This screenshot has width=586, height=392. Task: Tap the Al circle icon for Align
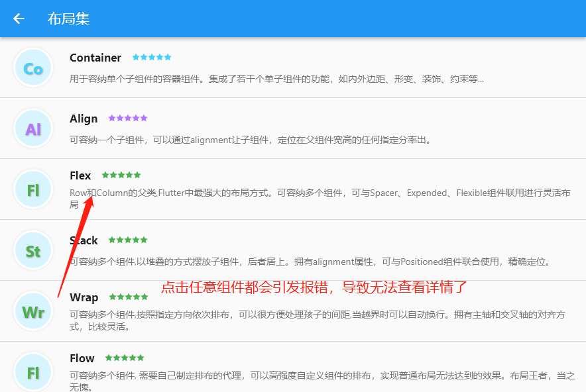coord(33,128)
